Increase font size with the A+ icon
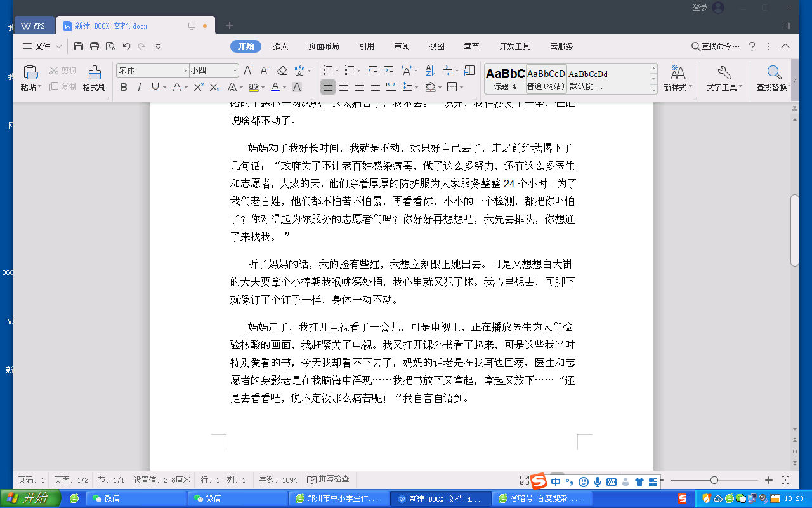The image size is (812, 508). coord(249,70)
